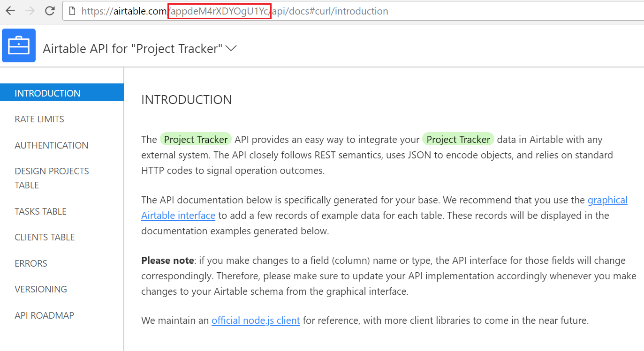Click the INTRODUCTION page heading
644x351 pixels.
coord(187,100)
